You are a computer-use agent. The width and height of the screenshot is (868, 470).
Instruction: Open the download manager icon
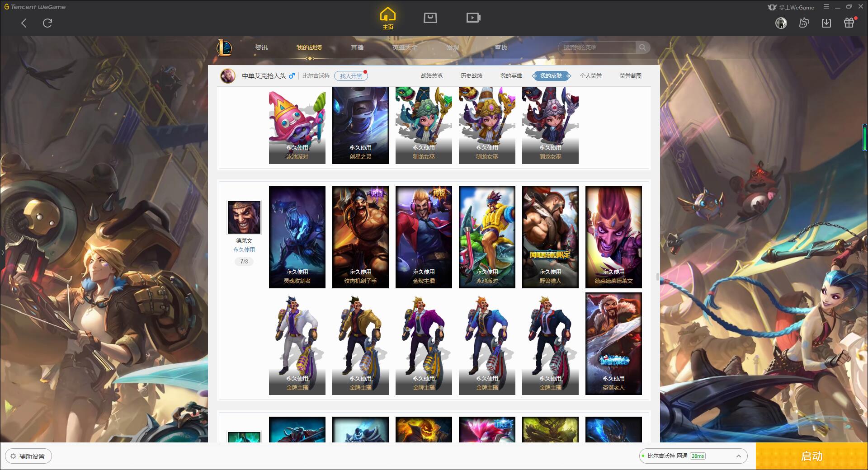[826, 23]
